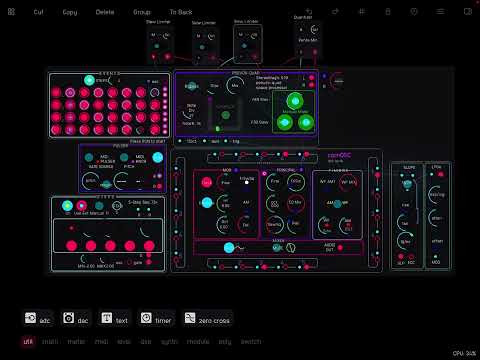Send selection To Back
This screenshot has height=360, width=480.
[x=181, y=12]
